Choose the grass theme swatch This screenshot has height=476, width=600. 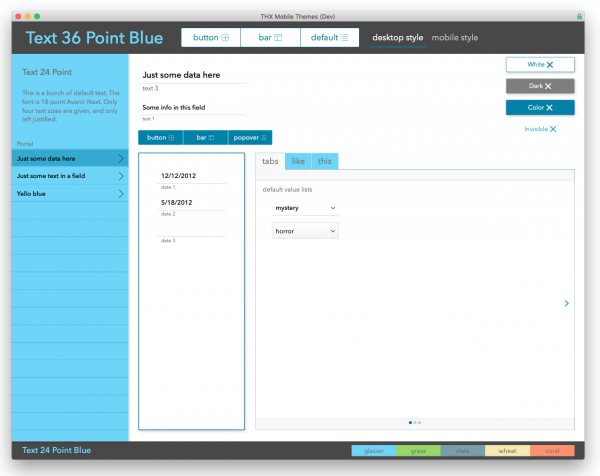(x=418, y=451)
